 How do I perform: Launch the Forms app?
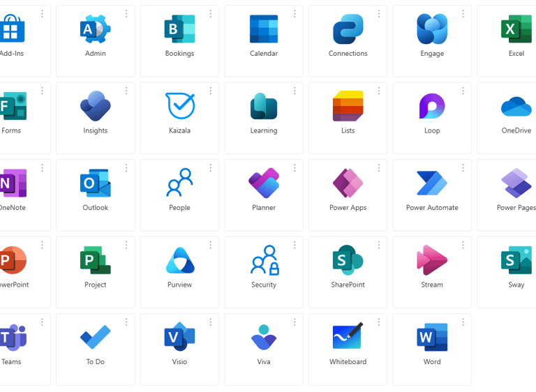(13, 106)
